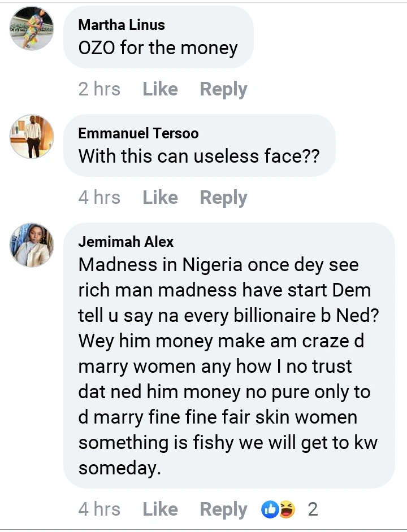Like Emmanuel Tersoo's comment

click(160, 198)
